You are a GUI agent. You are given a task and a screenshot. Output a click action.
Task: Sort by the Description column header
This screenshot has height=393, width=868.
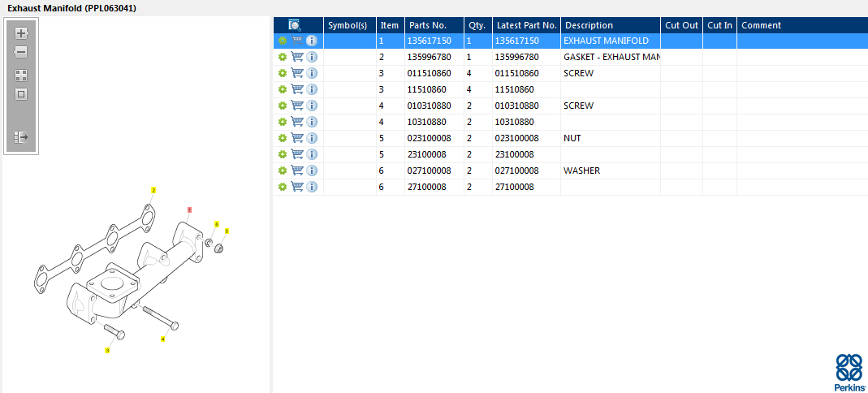[611, 25]
